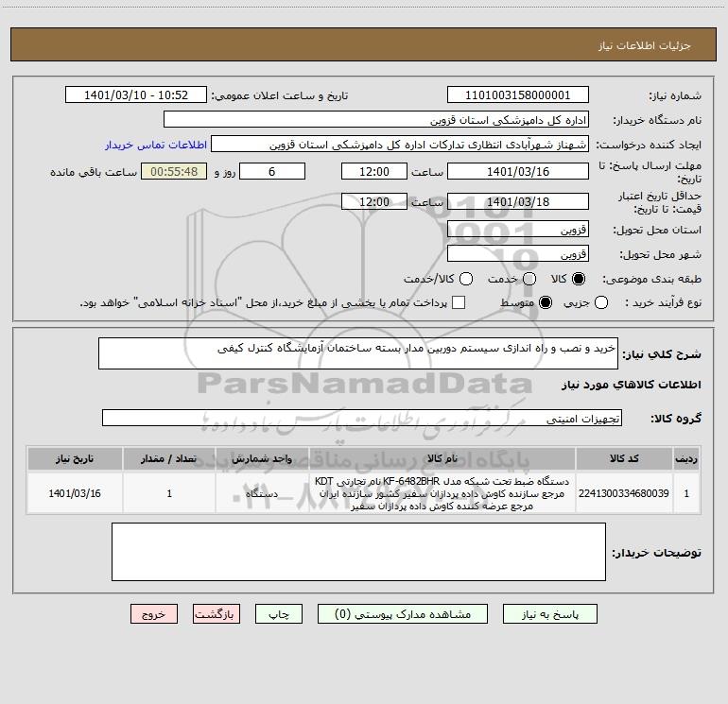Click the response deadline date 1401/03/16 field
728x704 pixels.
[x=518, y=171]
